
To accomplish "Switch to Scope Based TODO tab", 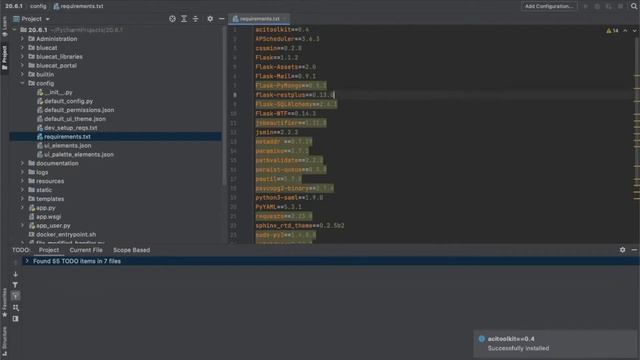I will coord(131,250).
